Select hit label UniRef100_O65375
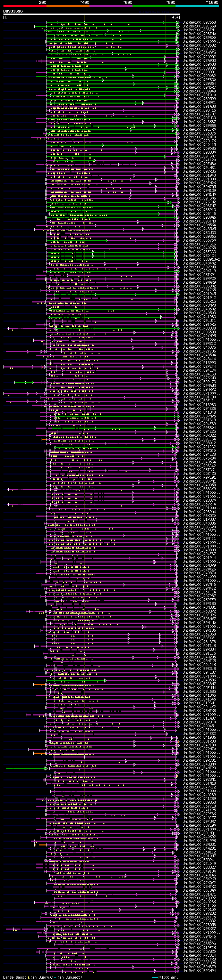222x980 pixels. [199, 133]
